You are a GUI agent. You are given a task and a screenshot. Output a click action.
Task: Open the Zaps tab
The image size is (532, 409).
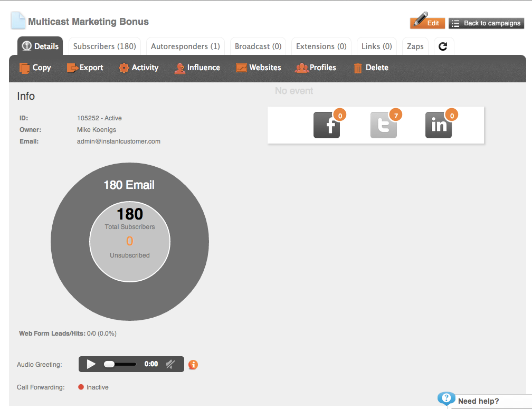(x=415, y=46)
